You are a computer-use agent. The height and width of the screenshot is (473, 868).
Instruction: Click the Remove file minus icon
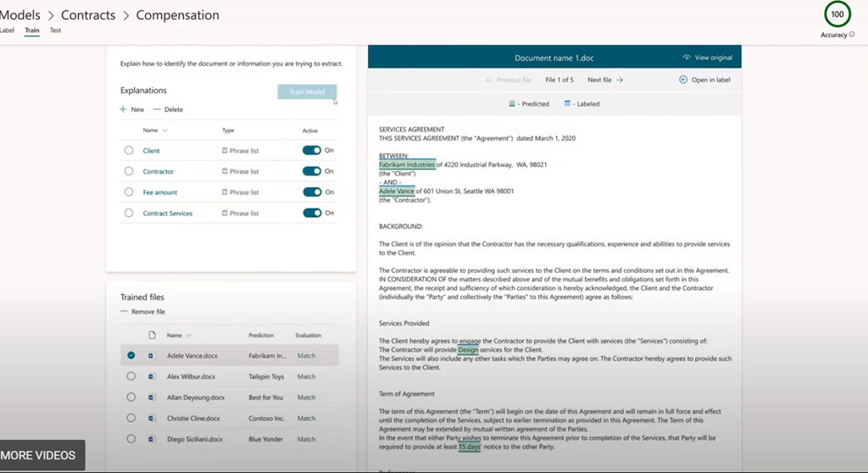click(x=124, y=312)
